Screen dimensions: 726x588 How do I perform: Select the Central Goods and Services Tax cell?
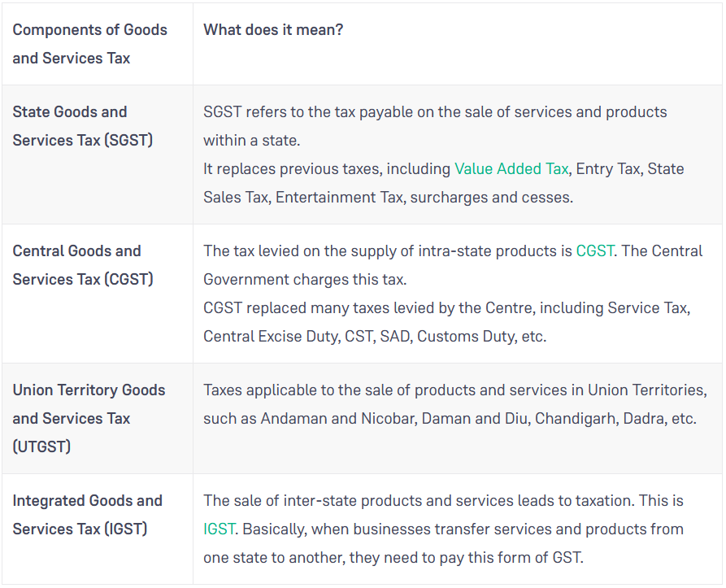pyautogui.click(x=82, y=265)
